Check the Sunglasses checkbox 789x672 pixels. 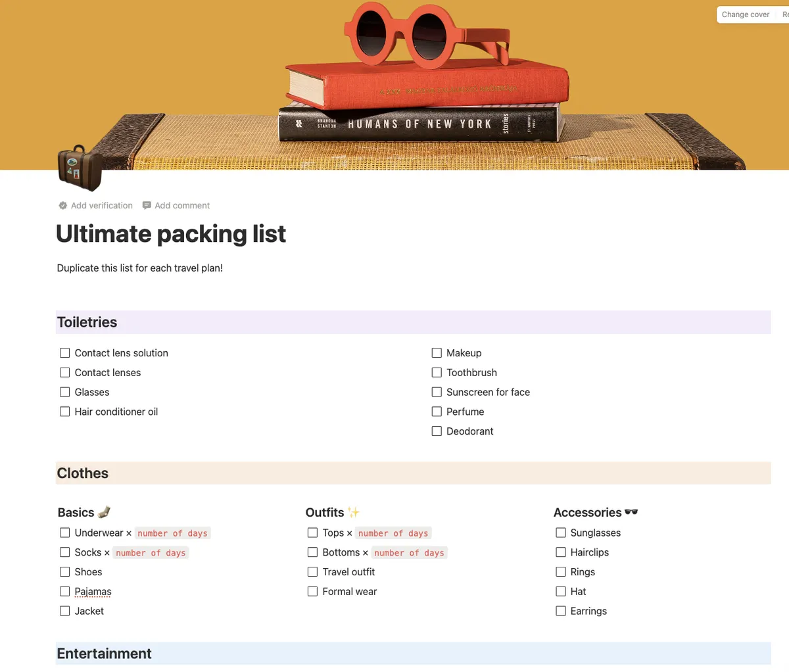point(560,533)
